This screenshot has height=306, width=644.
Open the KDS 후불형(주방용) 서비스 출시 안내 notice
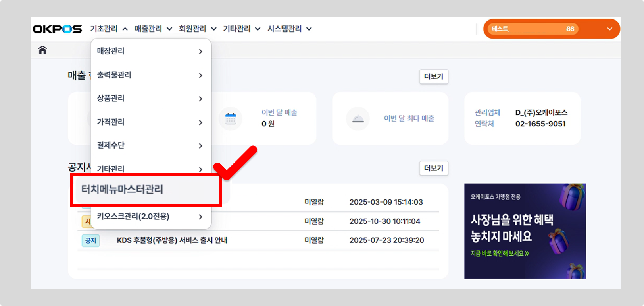point(172,240)
